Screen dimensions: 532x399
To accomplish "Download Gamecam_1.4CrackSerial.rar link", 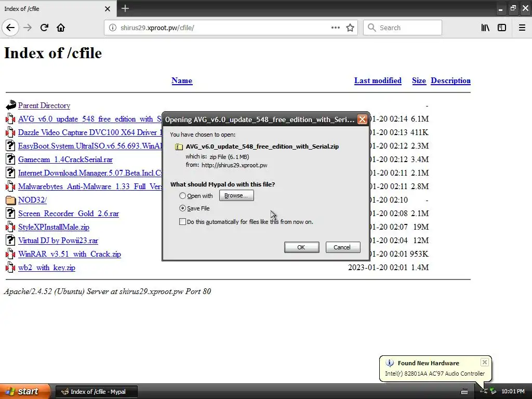I will click(x=65, y=159).
